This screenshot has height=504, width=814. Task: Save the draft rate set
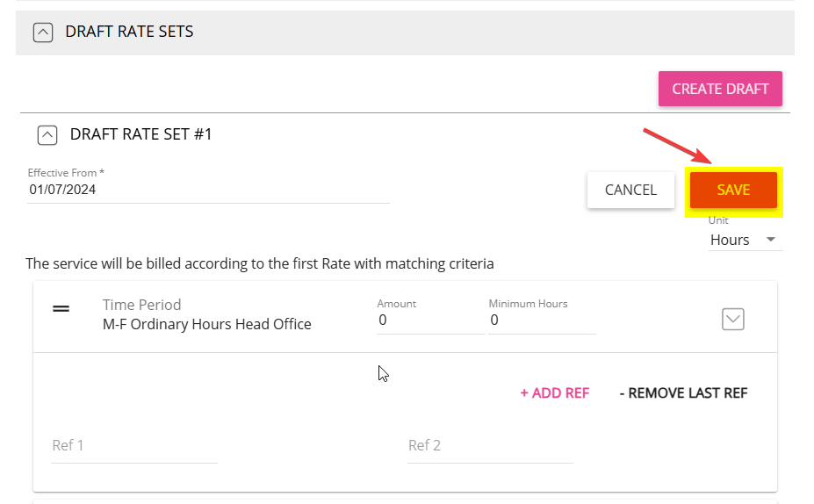point(733,190)
